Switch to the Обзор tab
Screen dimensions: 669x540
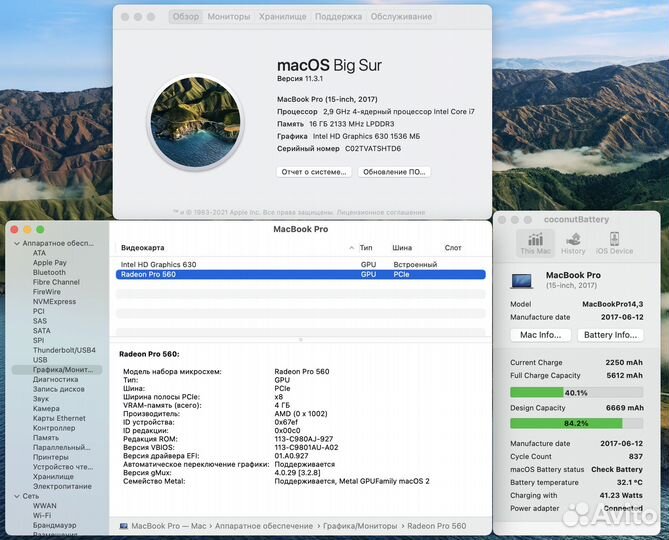click(x=186, y=17)
